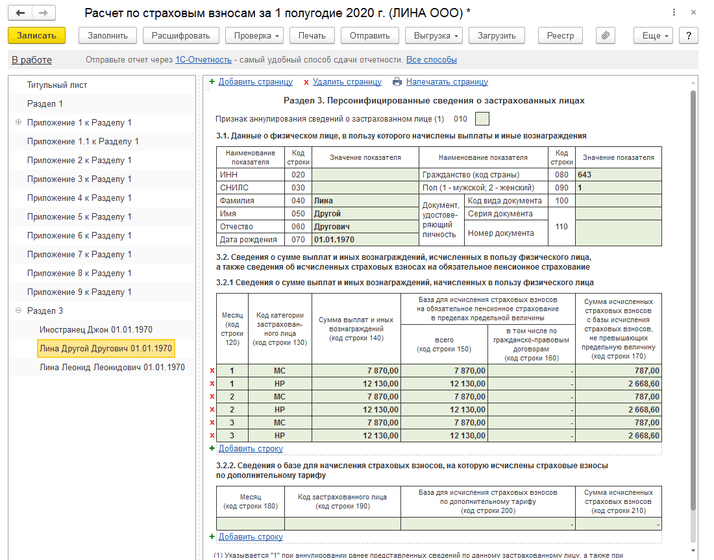Click the forward navigation arrow
The height and width of the screenshot is (560, 714).
[x=44, y=12]
